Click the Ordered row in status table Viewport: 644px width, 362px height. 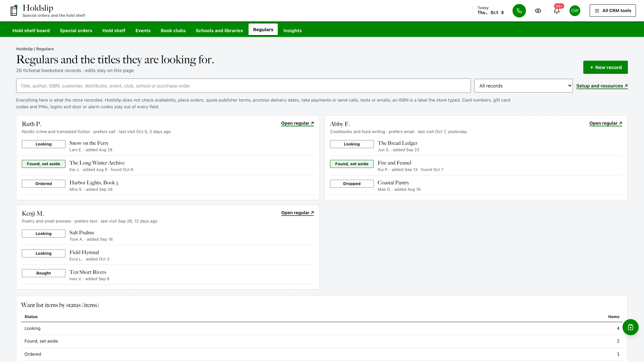(322, 354)
